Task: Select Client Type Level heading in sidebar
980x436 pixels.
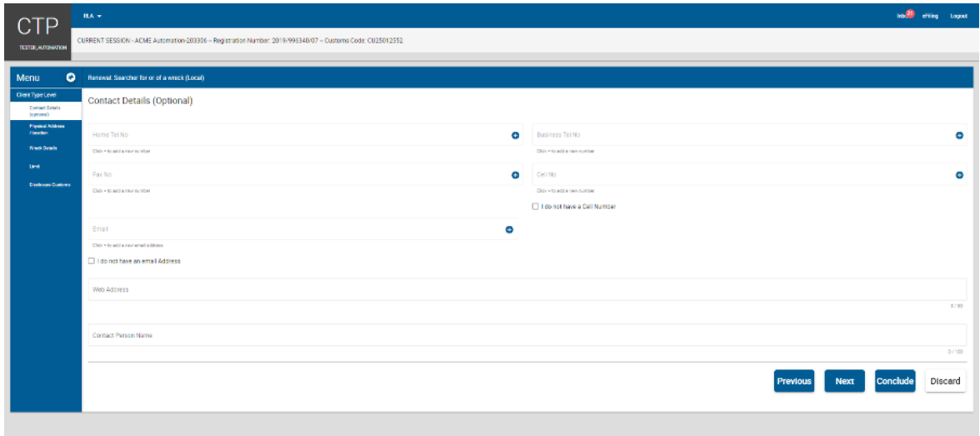Action: coord(37,95)
